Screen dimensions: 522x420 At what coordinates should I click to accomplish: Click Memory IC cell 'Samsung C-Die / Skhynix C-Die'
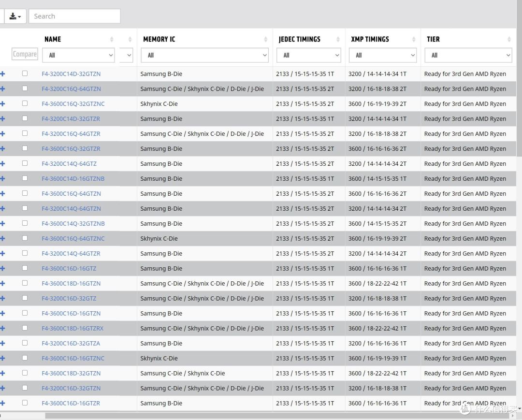point(182,374)
